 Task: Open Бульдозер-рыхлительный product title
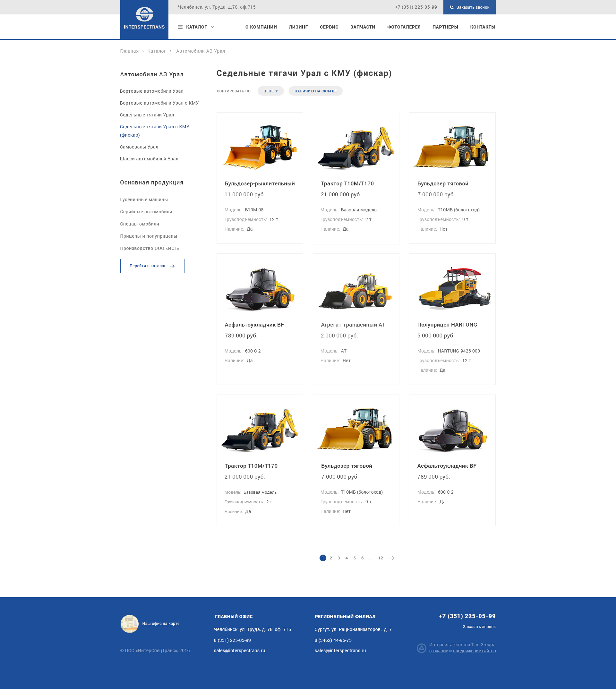coord(260,183)
